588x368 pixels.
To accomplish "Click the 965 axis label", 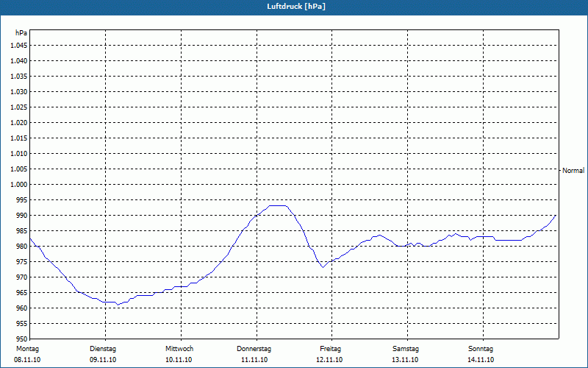I will [x=22, y=292].
